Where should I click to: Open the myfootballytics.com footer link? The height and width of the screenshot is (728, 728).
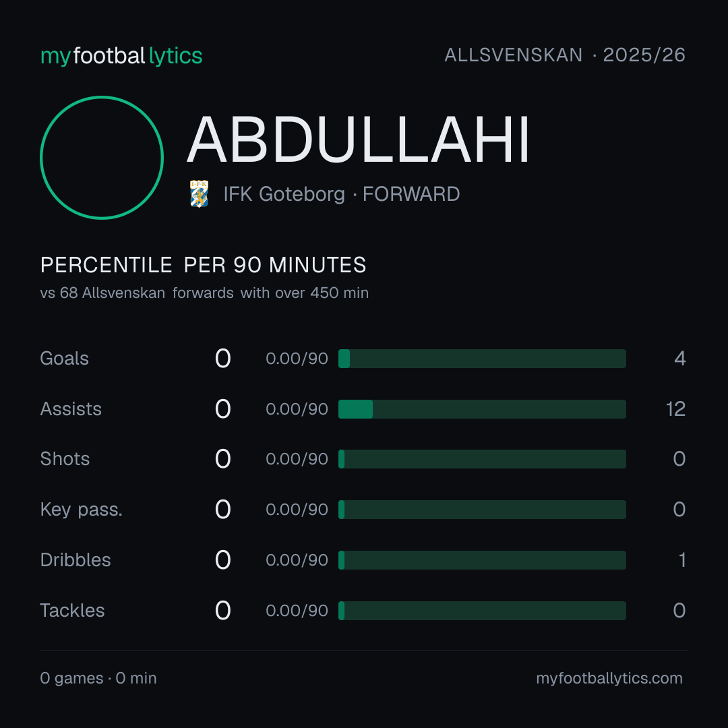[x=609, y=678]
